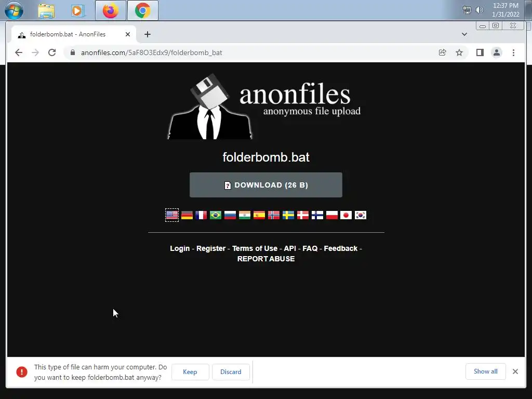Keep the folderbomb.bat download
The height and width of the screenshot is (399, 532).
190,372
